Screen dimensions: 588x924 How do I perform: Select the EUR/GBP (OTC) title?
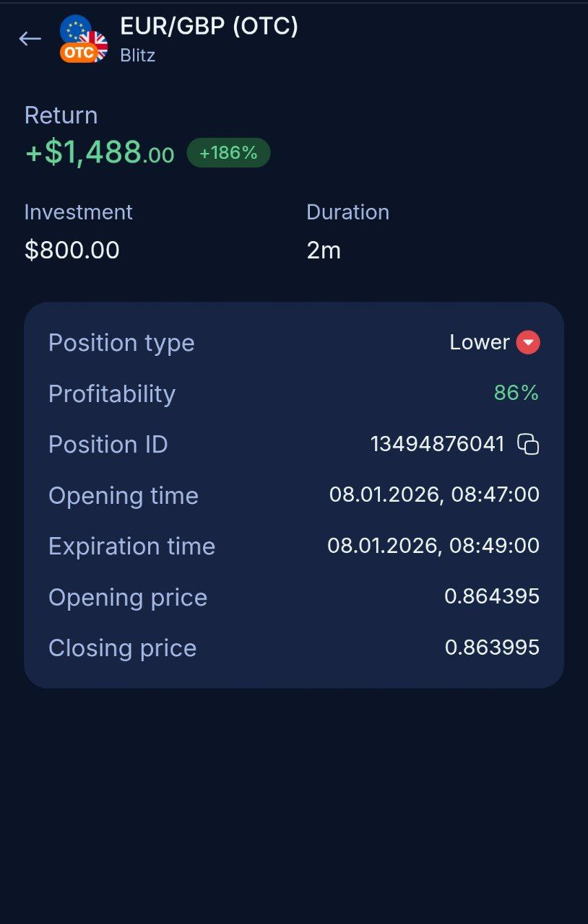[x=209, y=27]
